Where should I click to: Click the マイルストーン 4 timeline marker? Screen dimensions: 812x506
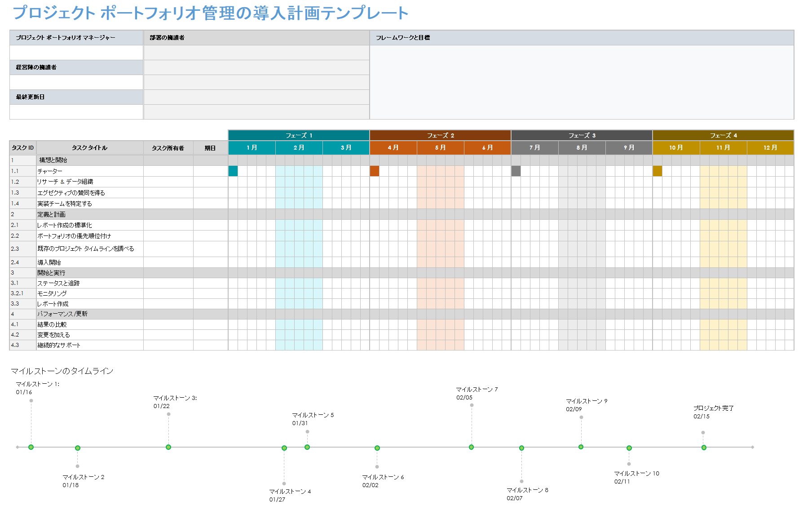[x=284, y=448]
